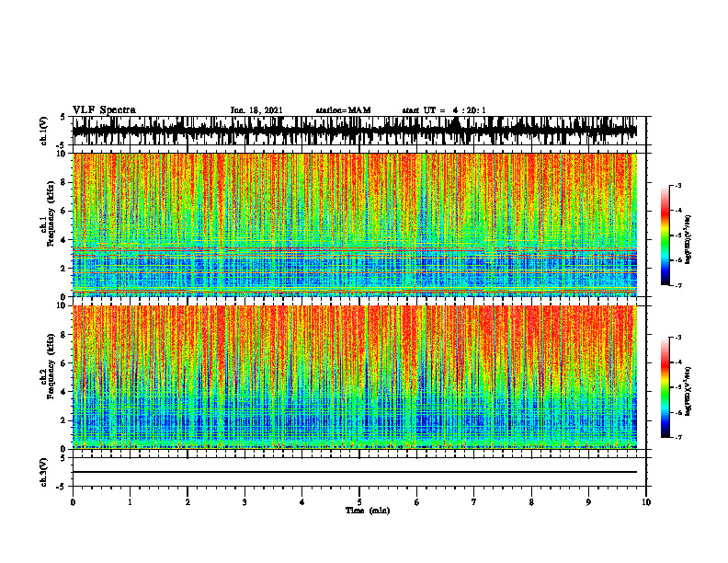Click the ch.2 "Frequency (kHz)" axis label
The width and height of the screenshot is (728, 563).
(51, 366)
